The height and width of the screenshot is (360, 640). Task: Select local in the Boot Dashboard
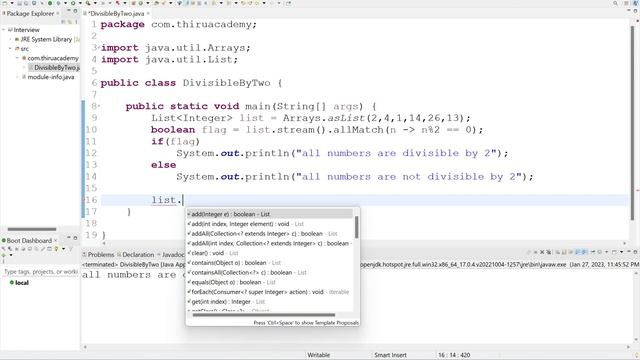point(19,282)
